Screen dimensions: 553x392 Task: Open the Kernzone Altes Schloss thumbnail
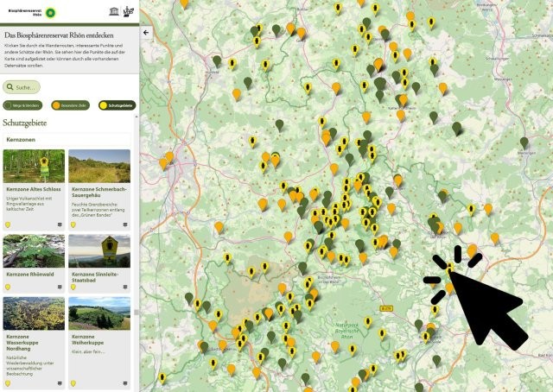coord(34,166)
